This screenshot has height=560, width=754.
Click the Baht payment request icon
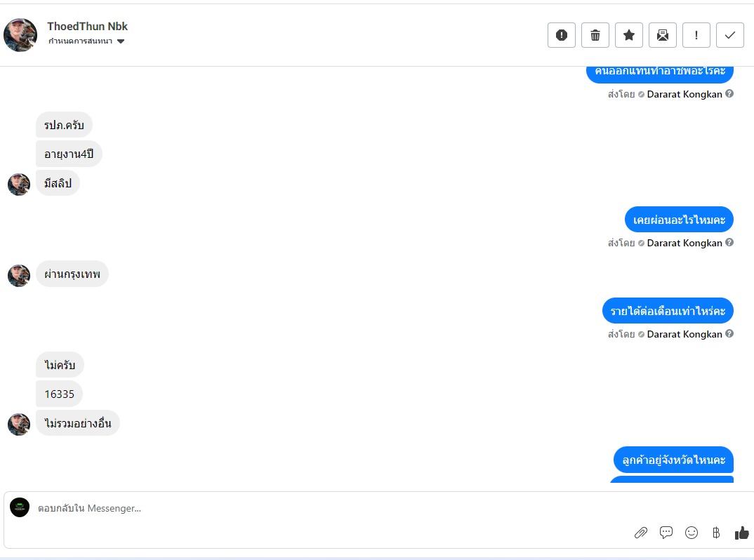point(716,533)
